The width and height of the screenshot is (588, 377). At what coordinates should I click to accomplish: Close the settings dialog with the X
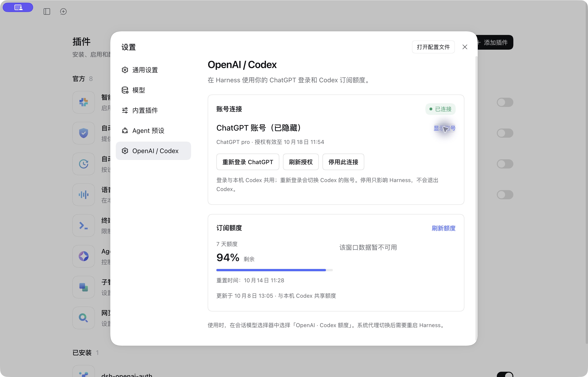point(465,47)
